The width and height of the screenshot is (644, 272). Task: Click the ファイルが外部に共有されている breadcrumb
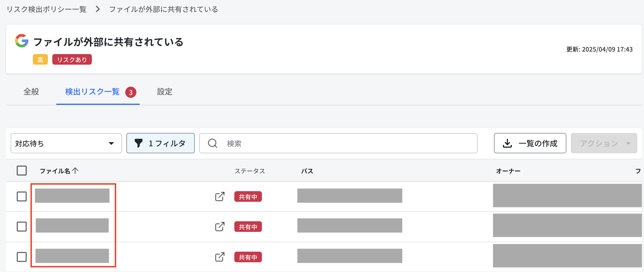point(164,9)
